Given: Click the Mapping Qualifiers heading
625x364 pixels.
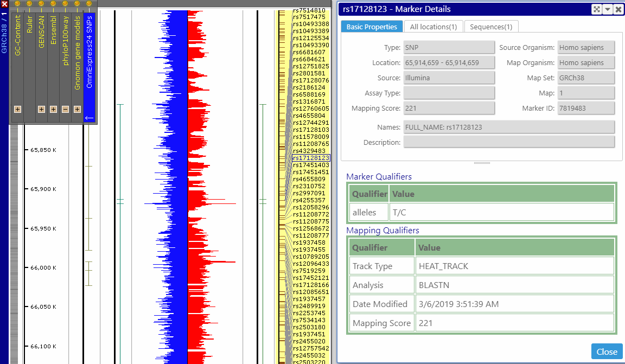Looking at the screenshot, I should pyautogui.click(x=382, y=231).
